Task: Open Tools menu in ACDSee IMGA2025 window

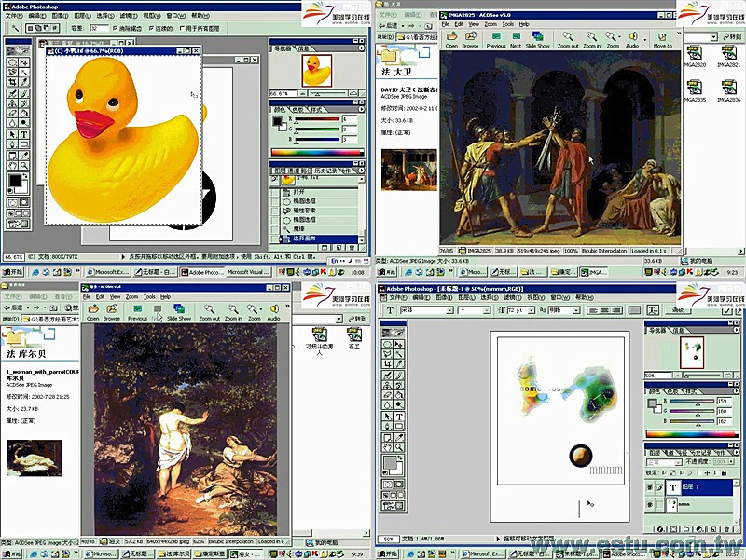Action: pos(507,24)
